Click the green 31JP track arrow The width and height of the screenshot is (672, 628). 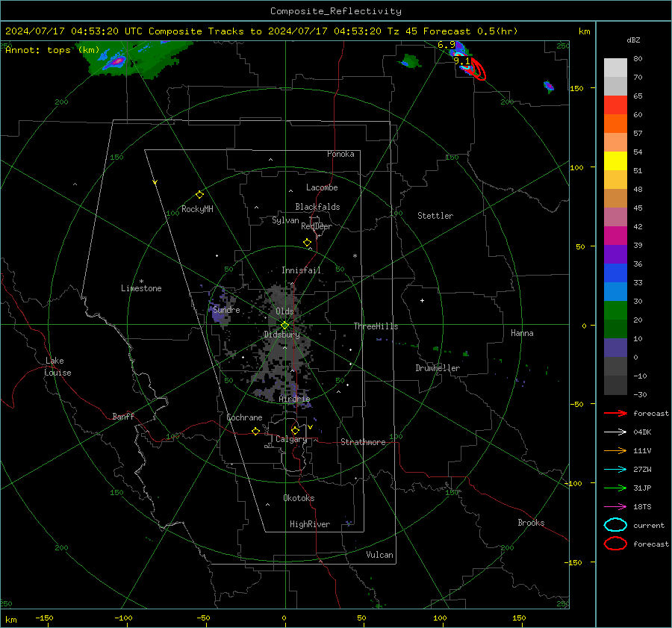click(615, 488)
